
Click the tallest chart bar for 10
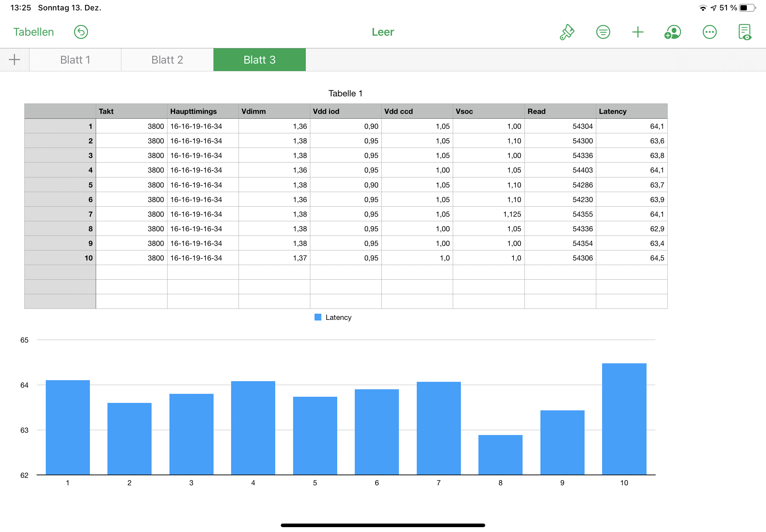[x=624, y=419]
